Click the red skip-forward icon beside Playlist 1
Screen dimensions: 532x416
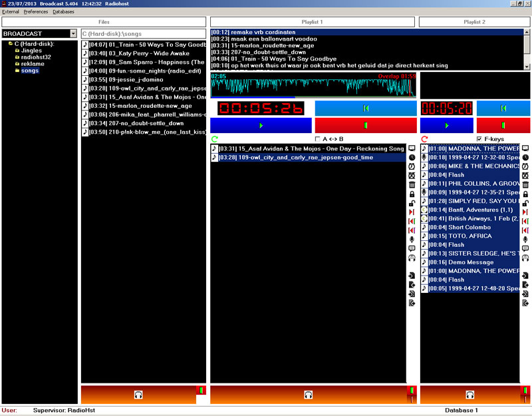point(412,212)
